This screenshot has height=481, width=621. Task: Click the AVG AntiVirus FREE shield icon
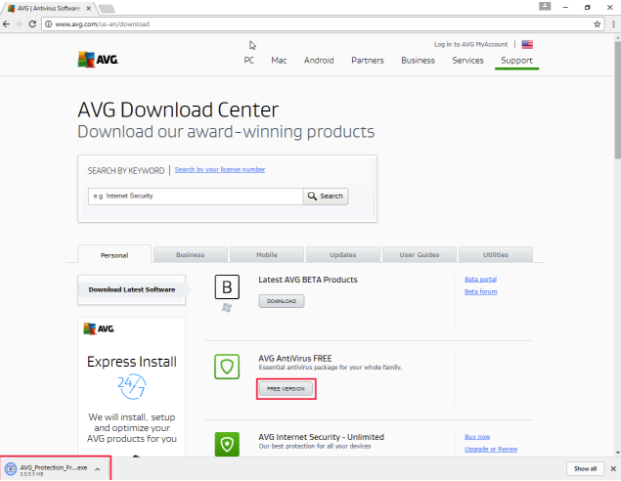tap(227, 367)
